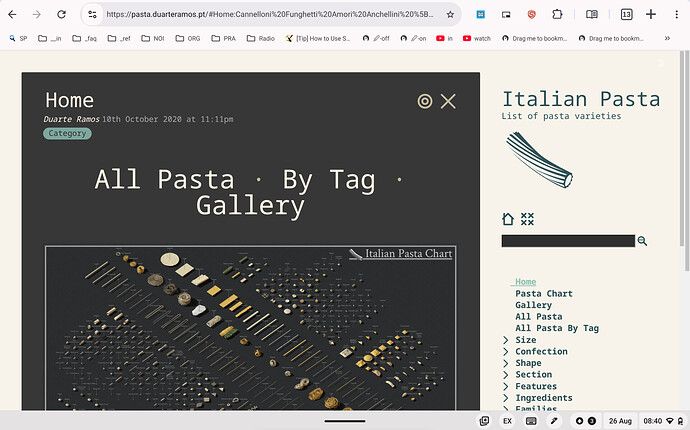This screenshot has height=430, width=690.
Task: Click the target focus icon on the Home tiddler
Action: tap(425, 101)
